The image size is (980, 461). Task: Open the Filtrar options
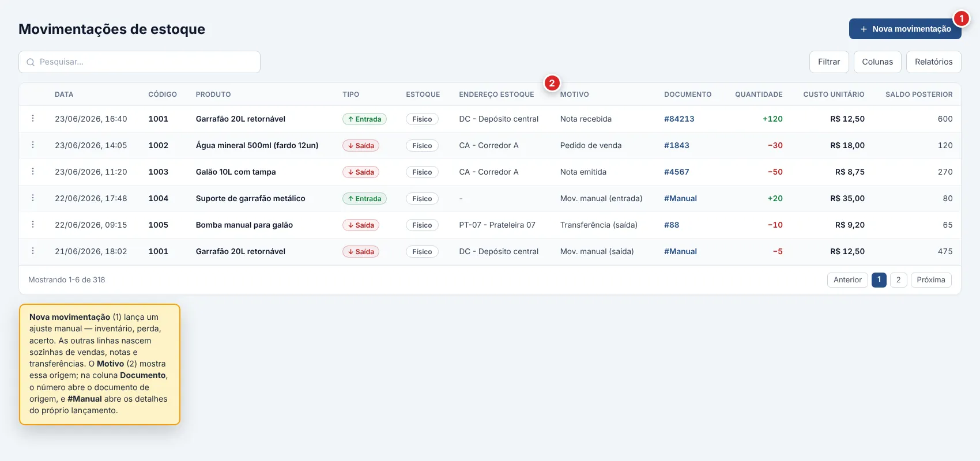(829, 62)
